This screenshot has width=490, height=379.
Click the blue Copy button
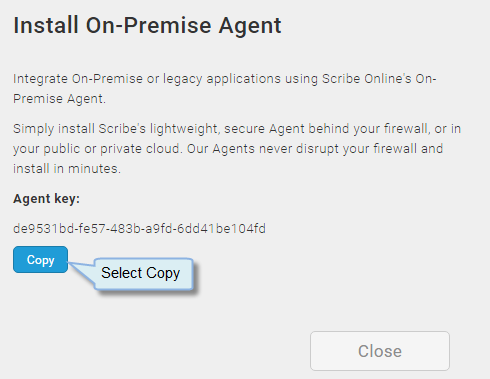pyautogui.click(x=40, y=260)
